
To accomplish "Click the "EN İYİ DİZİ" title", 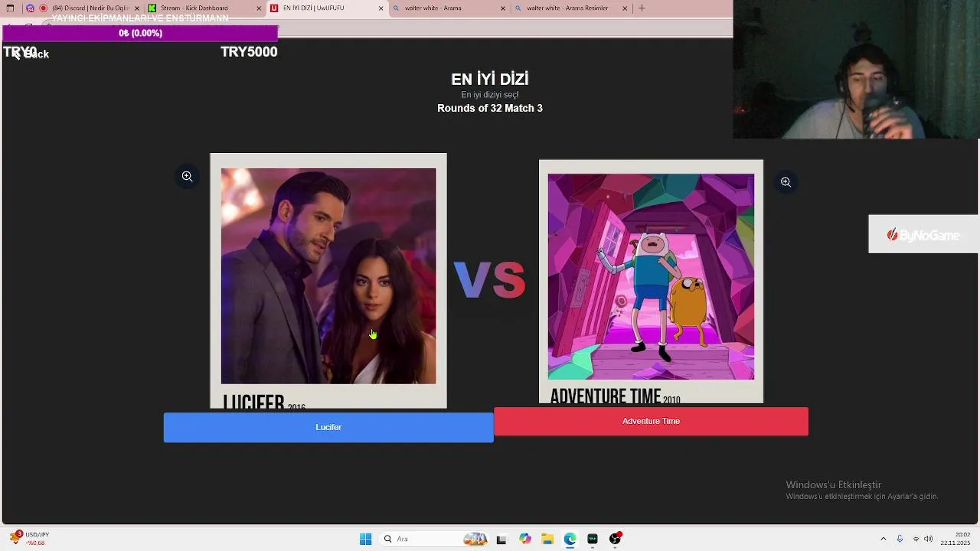I will 490,79.
